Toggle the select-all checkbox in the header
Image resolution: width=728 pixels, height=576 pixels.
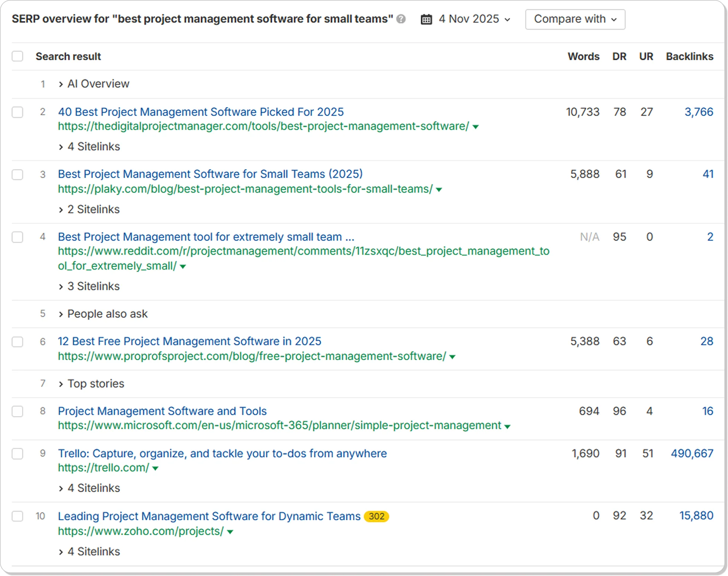point(17,56)
